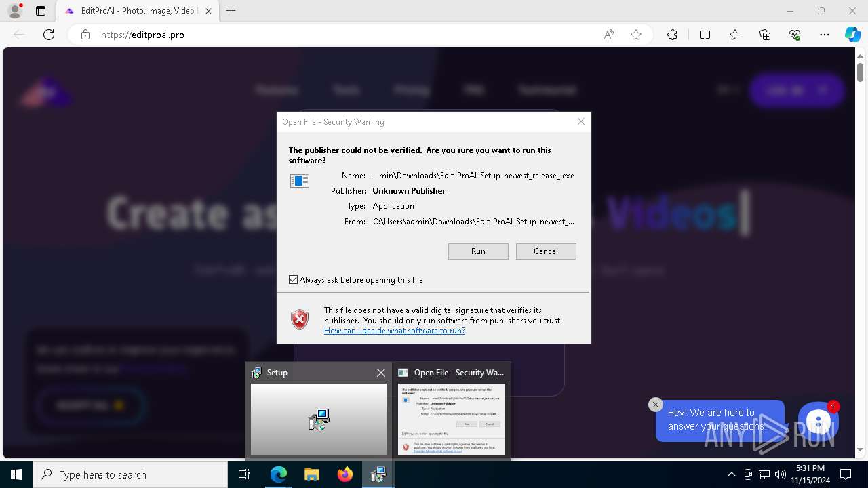Open 'How can I decide what software to run?'
Screen dimensions: 868x488
click(x=395, y=331)
